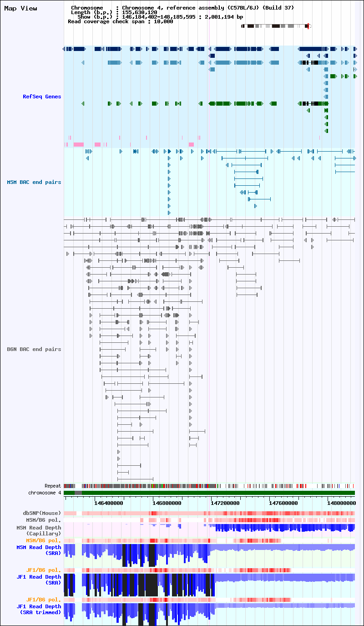Image resolution: width=364 pixels, height=626 pixels.
Task: Click the chromosome ideogram band graphic
Action: point(275,26)
